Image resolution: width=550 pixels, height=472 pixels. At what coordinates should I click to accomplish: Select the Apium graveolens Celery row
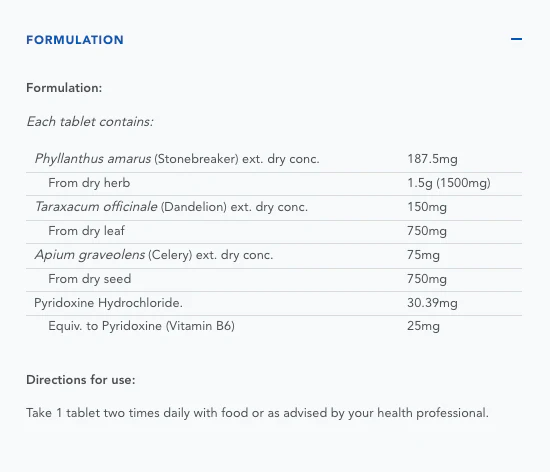point(274,256)
